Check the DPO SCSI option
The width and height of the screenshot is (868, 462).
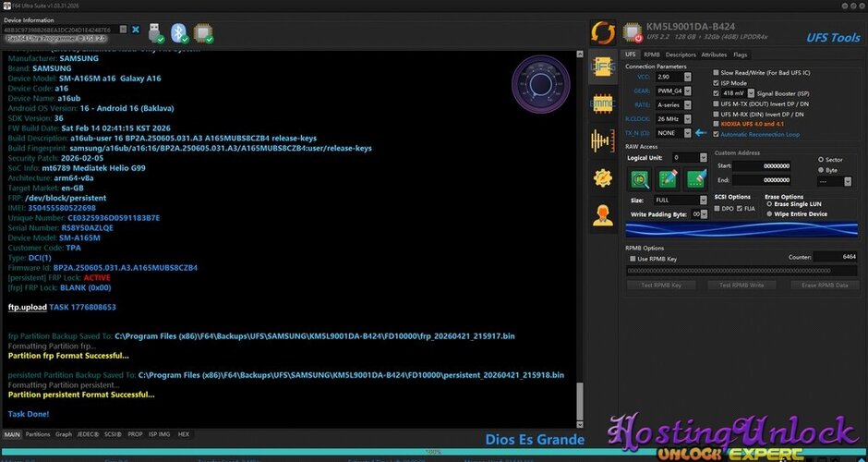coord(717,208)
